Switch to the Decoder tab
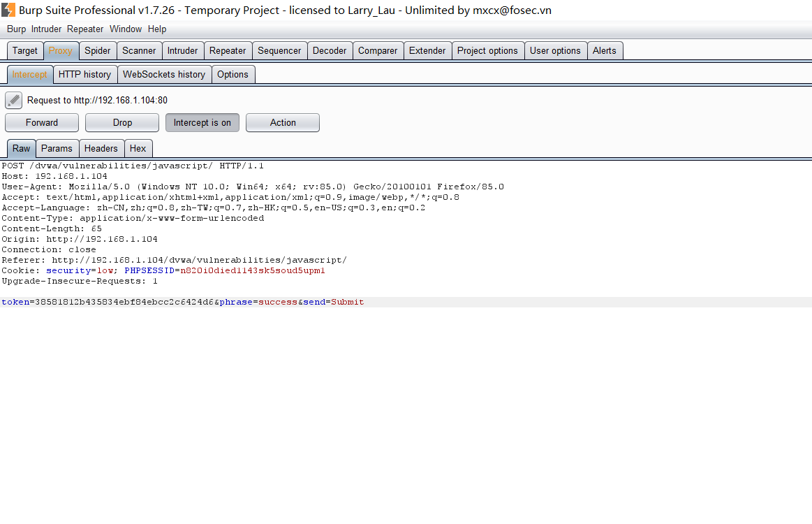The height and width of the screenshot is (524, 812). (x=330, y=50)
